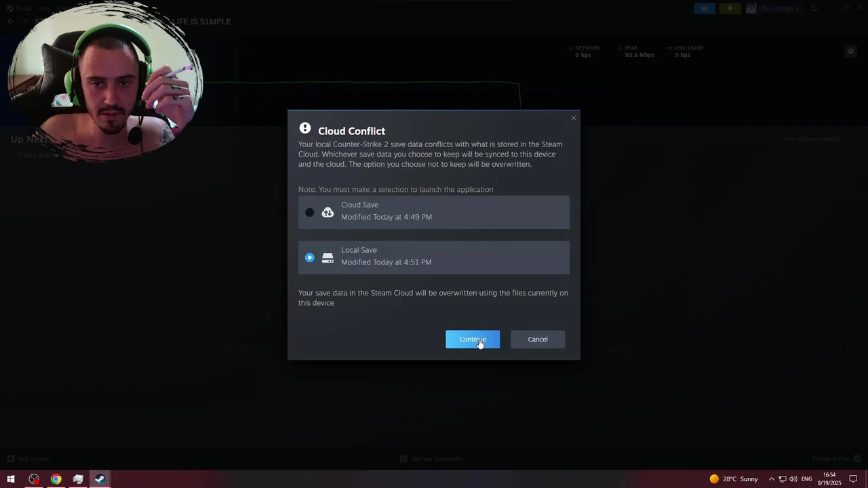Image resolution: width=868 pixels, height=488 pixels.
Task: Open the taskbar app between Chrome and Steam
Action: click(78, 479)
